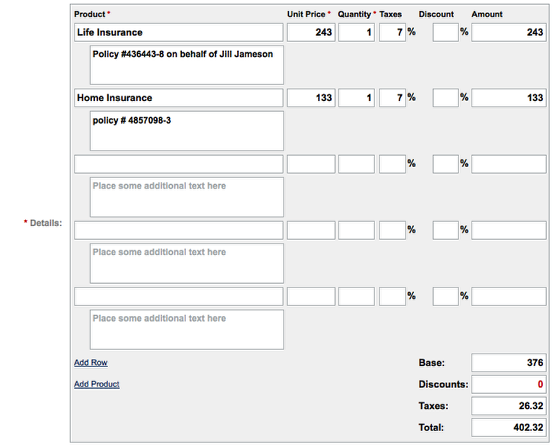Viewport: 560px width, 448px height.
Task: Select the third row empty product field
Action: point(179,164)
